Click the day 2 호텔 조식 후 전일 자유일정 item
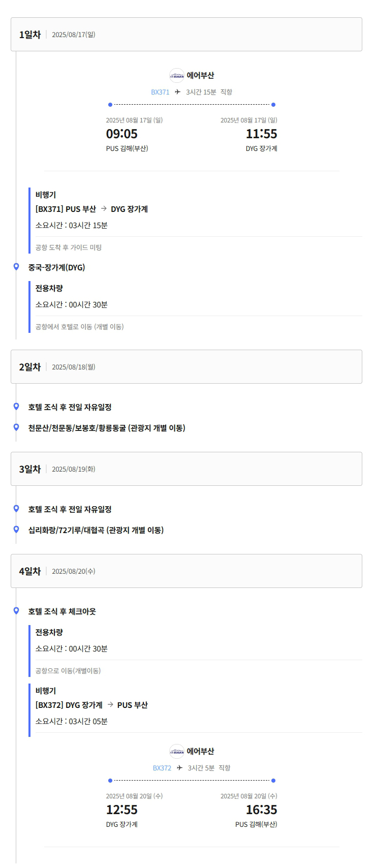374x868 pixels. 70,407
